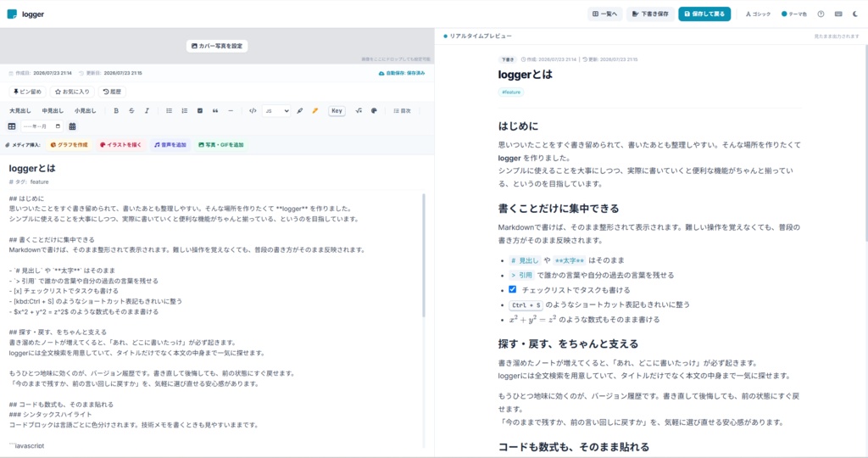Click 写真・GIFを追加 to add photo
Image resolution: width=868 pixels, height=458 pixels.
[221, 144]
